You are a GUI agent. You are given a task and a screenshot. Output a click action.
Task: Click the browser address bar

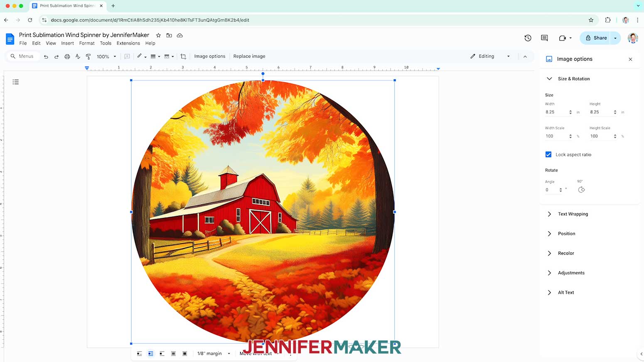coord(316,20)
